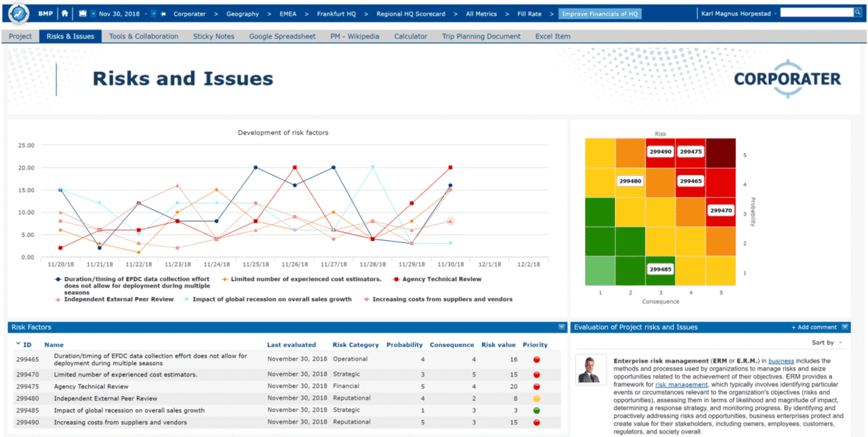
Task: Toggle Independent External Peer Review legend series
Action: (115, 299)
